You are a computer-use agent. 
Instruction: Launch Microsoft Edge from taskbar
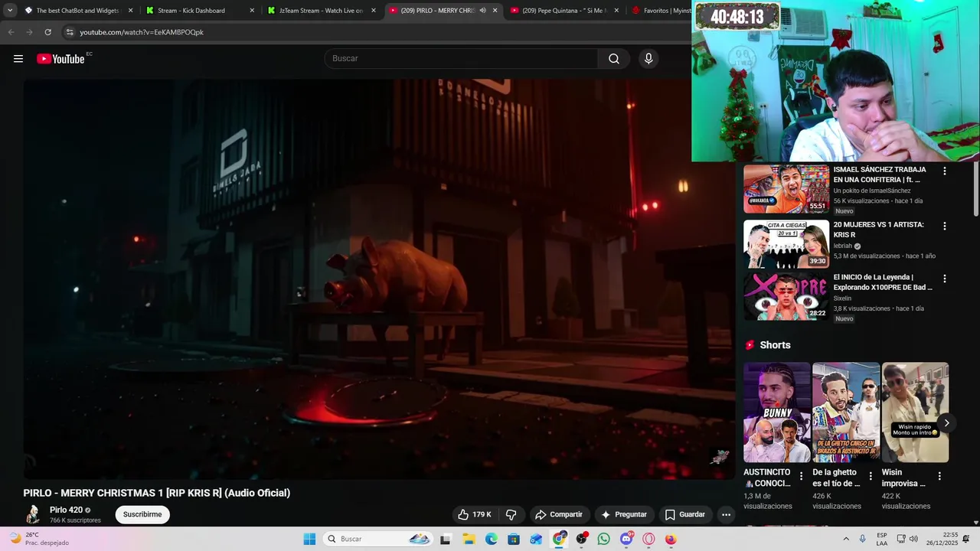pyautogui.click(x=491, y=539)
